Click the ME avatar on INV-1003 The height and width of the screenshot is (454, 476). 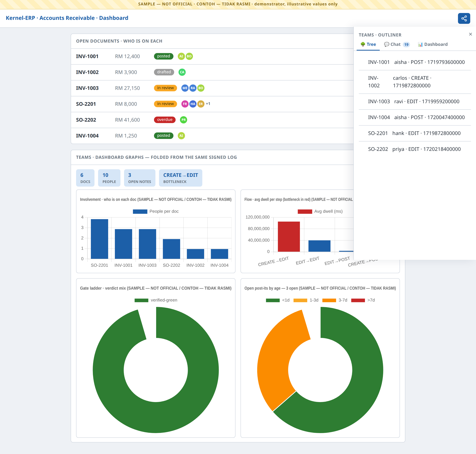185,88
